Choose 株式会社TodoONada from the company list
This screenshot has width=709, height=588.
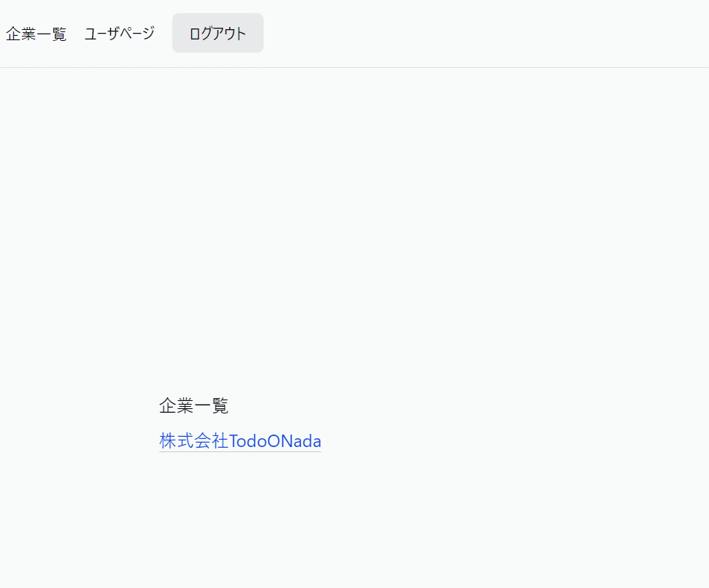pos(240,440)
